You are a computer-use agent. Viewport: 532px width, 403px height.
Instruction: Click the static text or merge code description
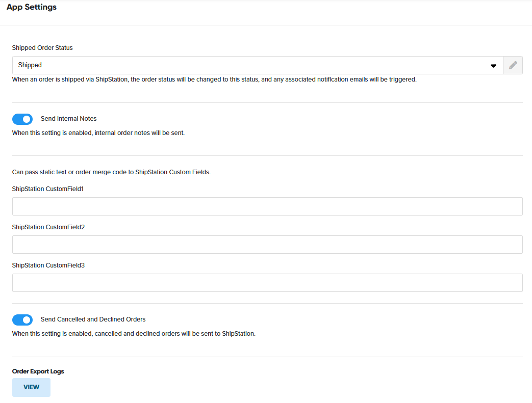point(111,172)
